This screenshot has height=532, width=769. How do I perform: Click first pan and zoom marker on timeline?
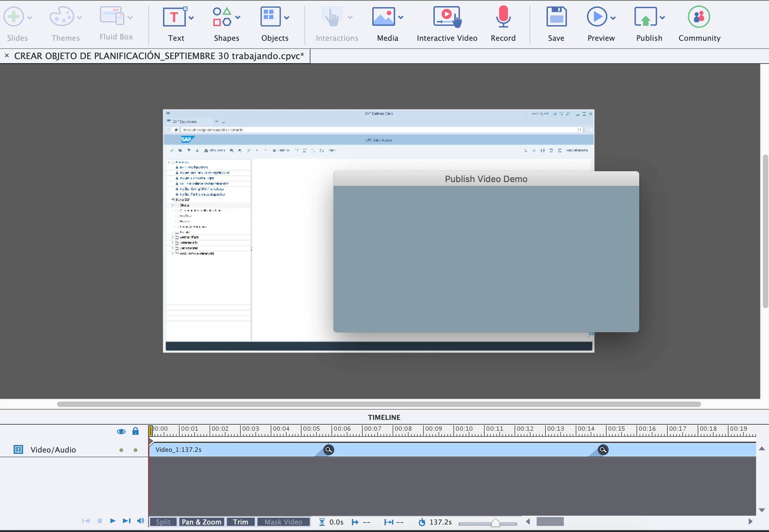[x=328, y=450]
